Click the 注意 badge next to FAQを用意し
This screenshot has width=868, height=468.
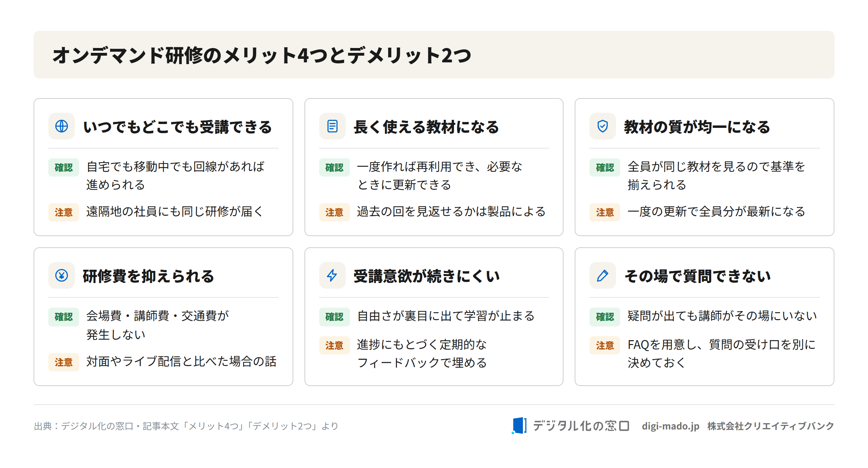click(605, 345)
